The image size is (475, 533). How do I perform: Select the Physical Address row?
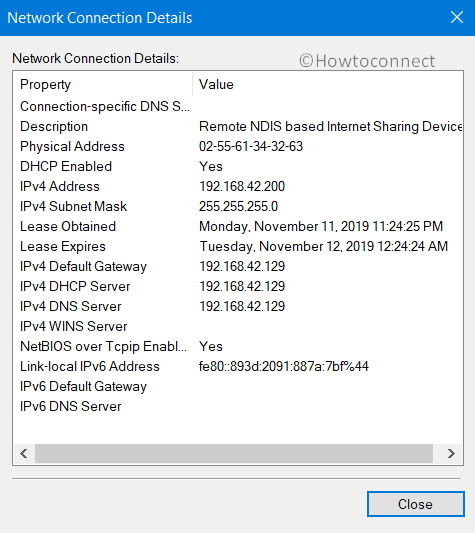click(x=238, y=147)
